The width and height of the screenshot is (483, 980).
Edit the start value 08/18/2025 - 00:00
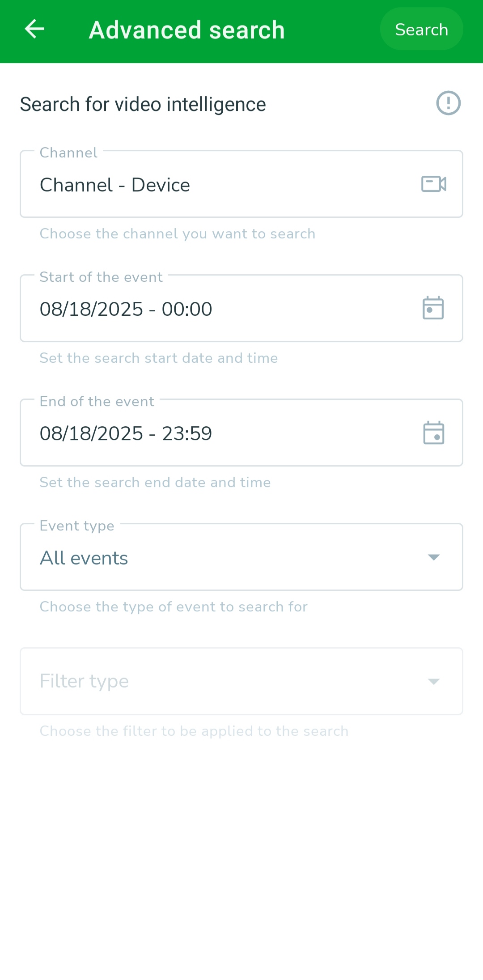click(126, 309)
